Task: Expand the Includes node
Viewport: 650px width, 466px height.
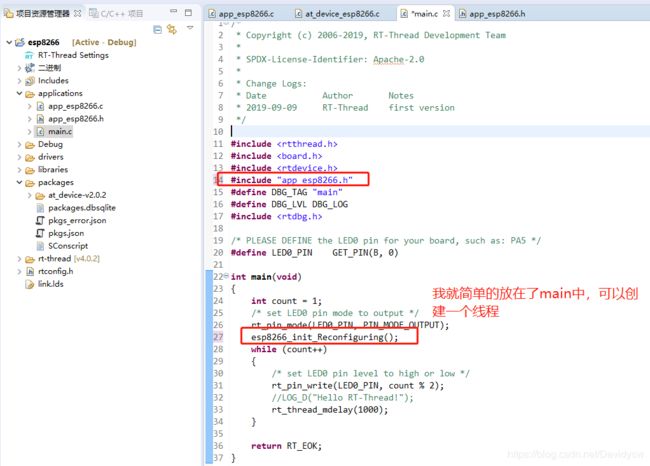Action: pos(19,81)
